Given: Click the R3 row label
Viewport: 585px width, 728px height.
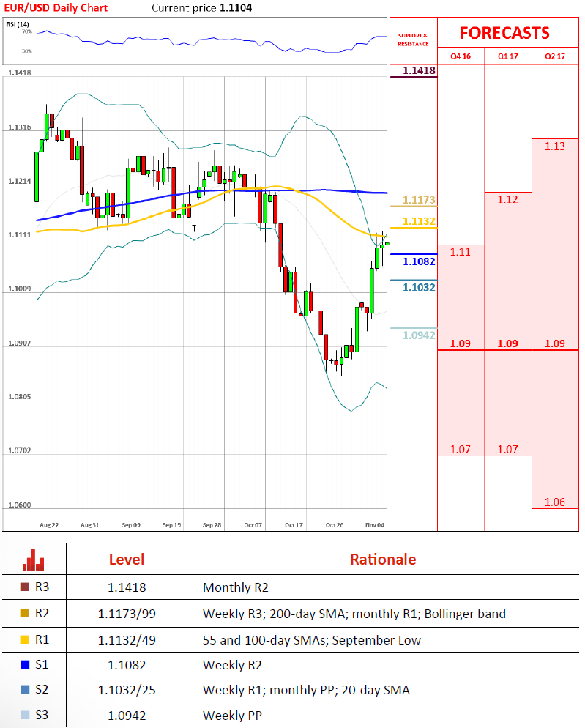Looking at the screenshot, I should 42,587.
